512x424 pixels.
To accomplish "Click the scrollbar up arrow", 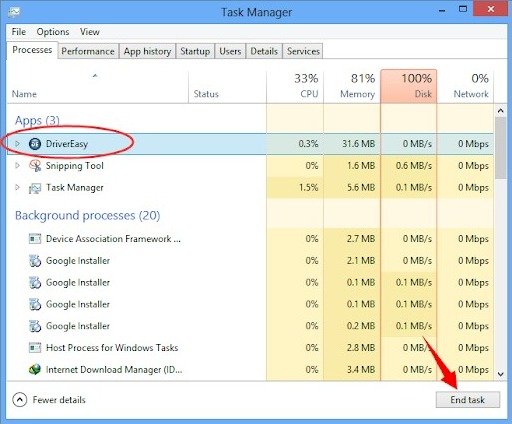I will (500, 111).
